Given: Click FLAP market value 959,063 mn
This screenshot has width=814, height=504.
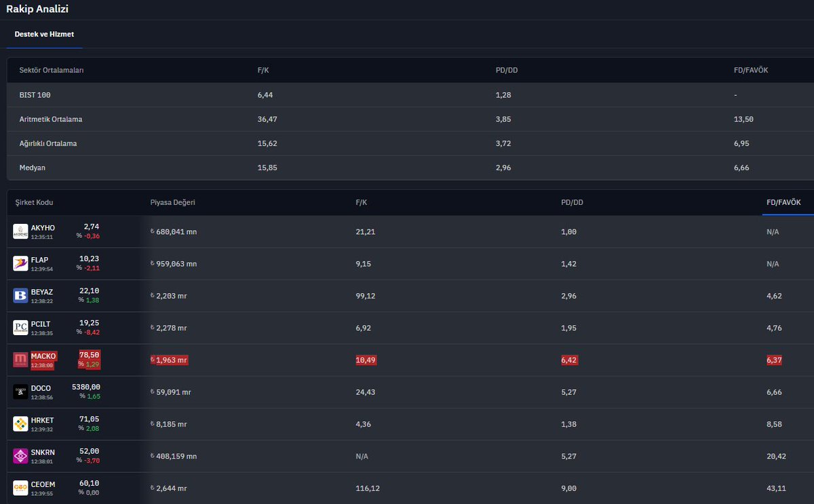Looking at the screenshot, I should pyautogui.click(x=174, y=264).
